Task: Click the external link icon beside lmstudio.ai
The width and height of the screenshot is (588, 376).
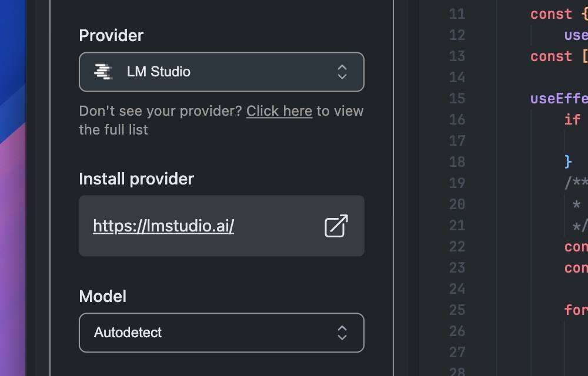Action: coord(336,226)
